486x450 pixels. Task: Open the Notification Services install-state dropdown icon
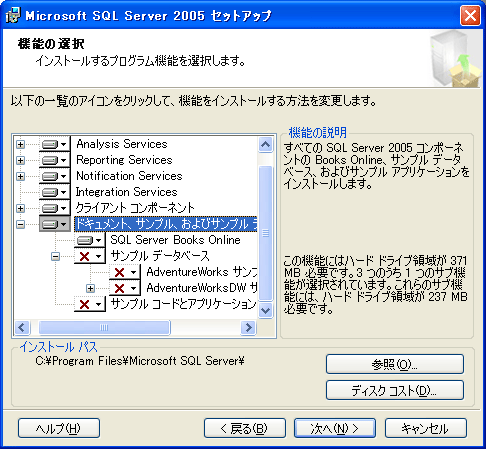tap(55, 176)
